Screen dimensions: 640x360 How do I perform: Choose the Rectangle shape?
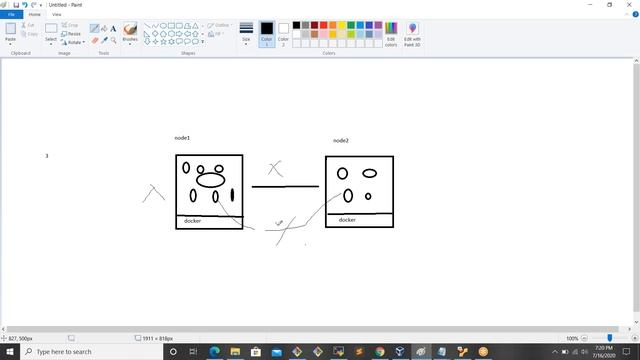[171, 26]
